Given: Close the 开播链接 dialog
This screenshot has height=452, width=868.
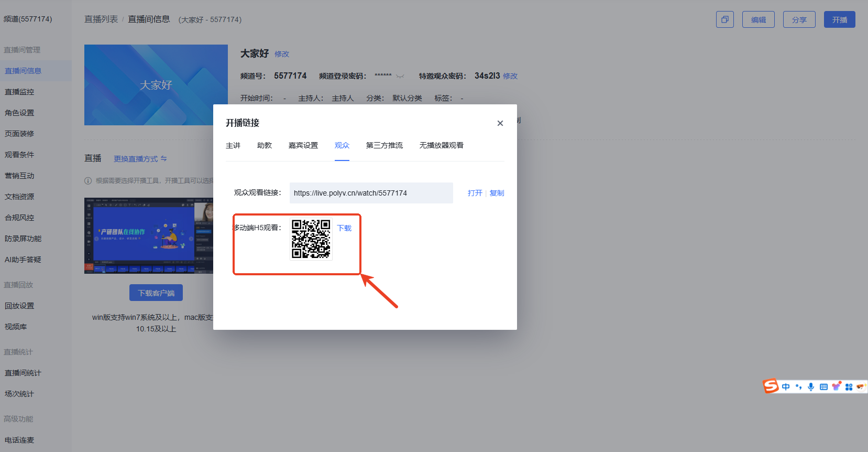Looking at the screenshot, I should [500, 123].
